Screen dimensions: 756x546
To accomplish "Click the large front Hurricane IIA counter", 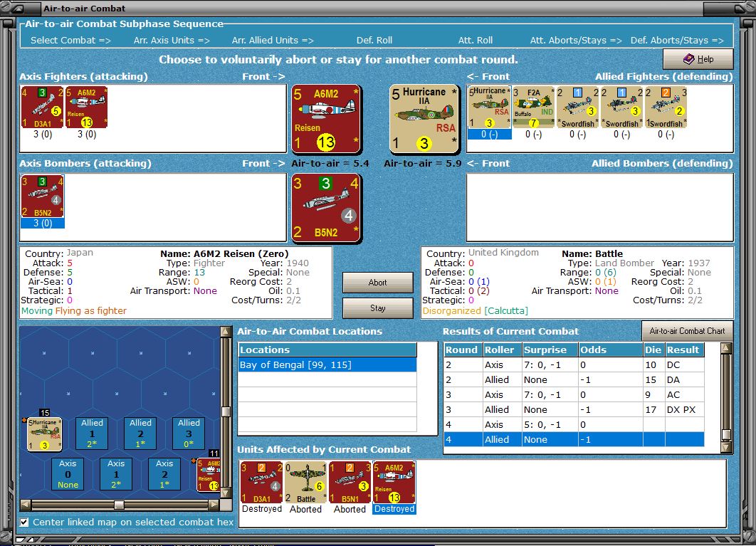I will (424, 119).
